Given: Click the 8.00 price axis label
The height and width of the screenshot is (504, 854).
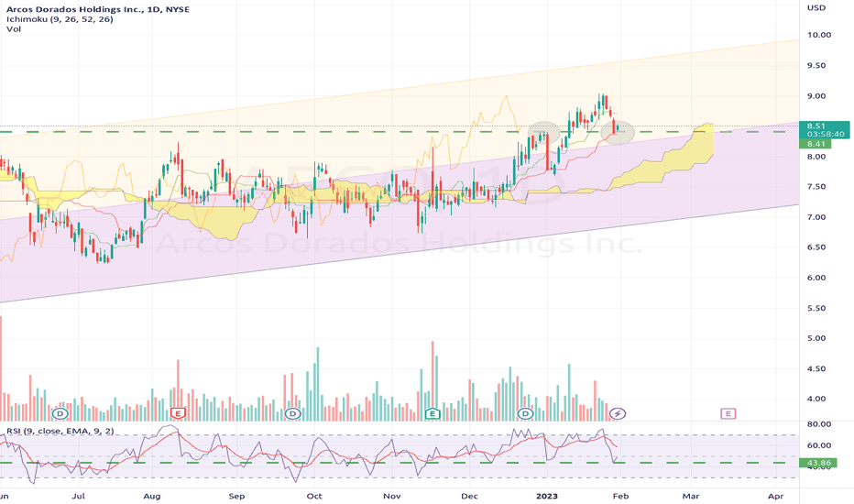Looking at the screenshot, I should click(816, 157).
